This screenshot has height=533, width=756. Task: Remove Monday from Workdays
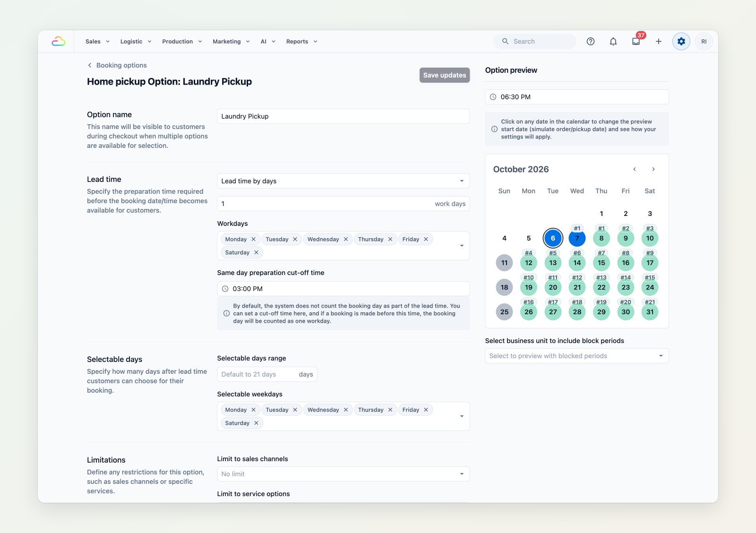coord(253,239)
